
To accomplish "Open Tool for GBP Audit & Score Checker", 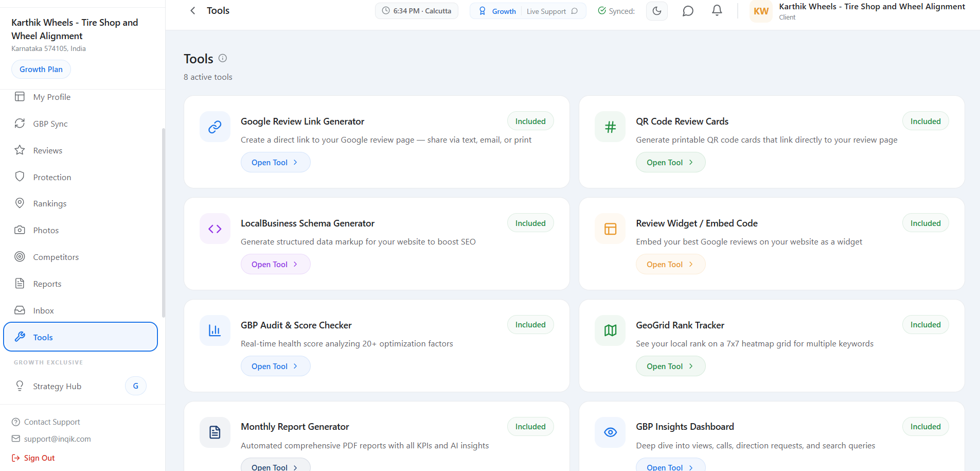I will pyautogui.click(x=275, y=366).
